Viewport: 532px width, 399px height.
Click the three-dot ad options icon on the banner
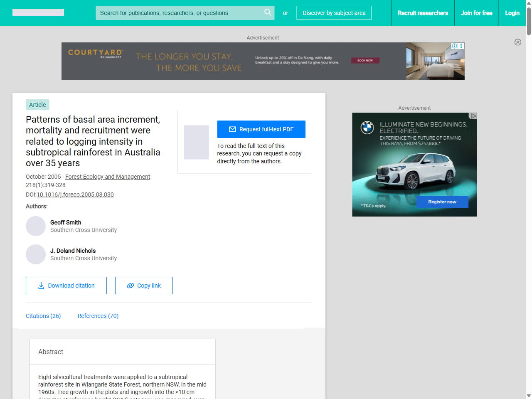(x=461, y=46)
